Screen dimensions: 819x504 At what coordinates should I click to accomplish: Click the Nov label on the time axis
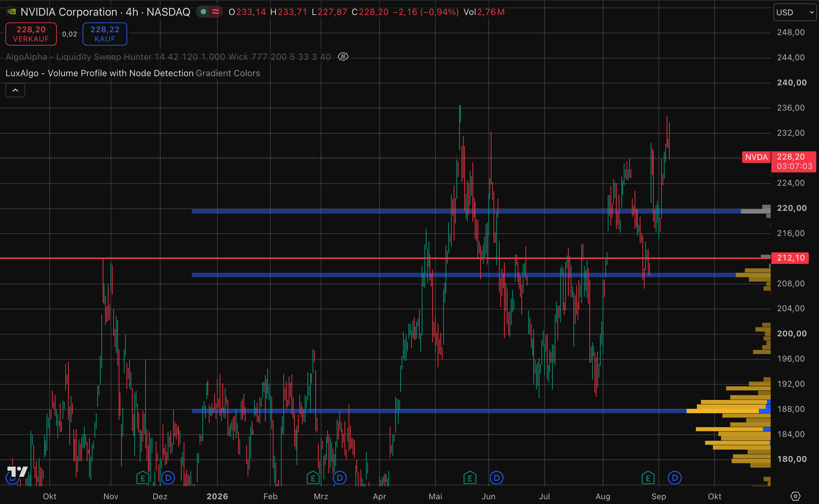coord(111,497)
